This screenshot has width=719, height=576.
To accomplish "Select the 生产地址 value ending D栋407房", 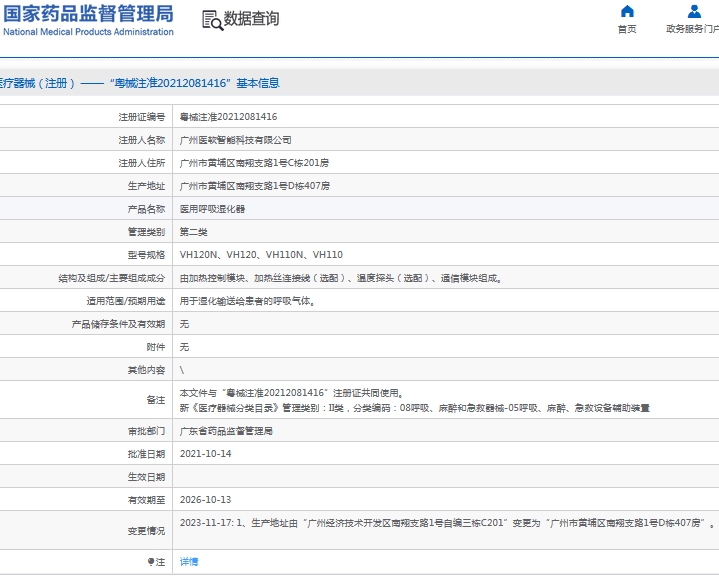I will (254, 186).
